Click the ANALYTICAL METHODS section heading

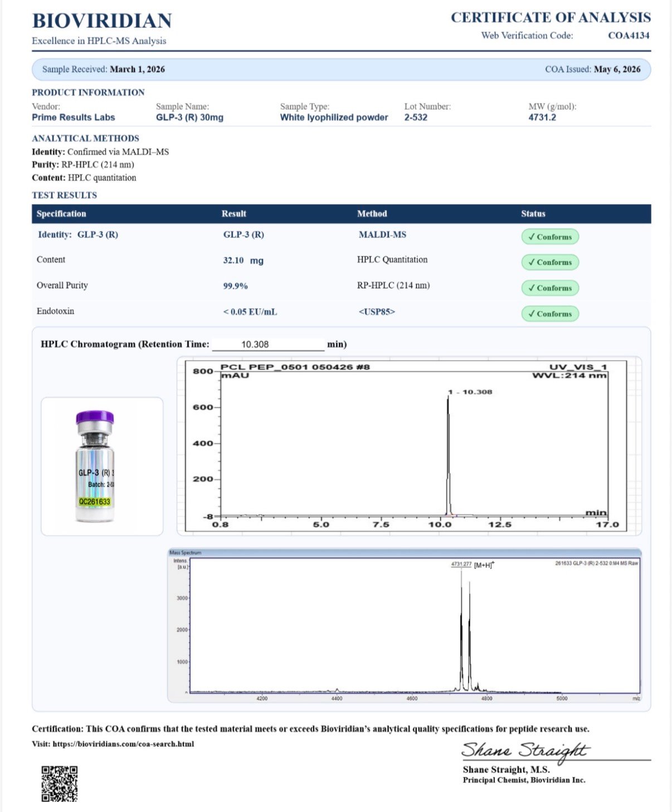click(x=85, y=138)
